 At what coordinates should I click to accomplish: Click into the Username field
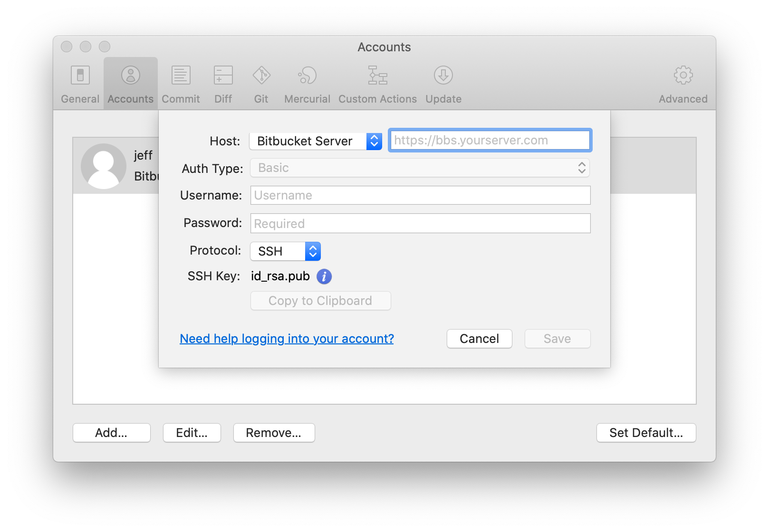click(420, 195)
